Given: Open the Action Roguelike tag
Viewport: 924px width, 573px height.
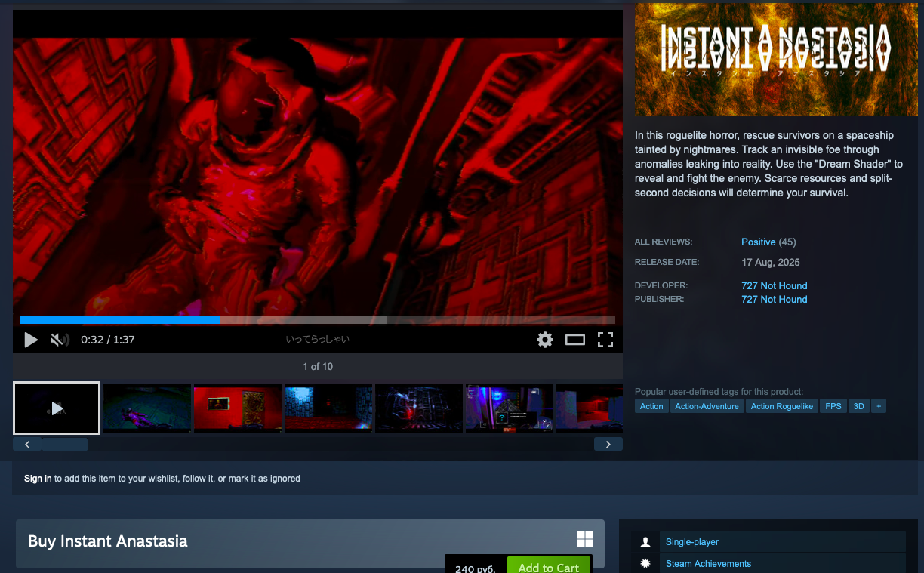Looking at the screenshot, I should click(x=781, y=406).
